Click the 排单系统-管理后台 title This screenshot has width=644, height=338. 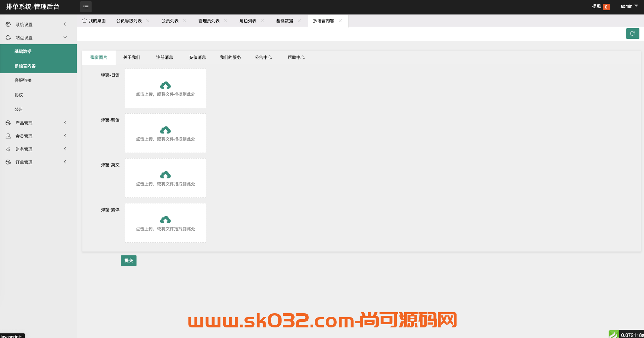point(33,7)
